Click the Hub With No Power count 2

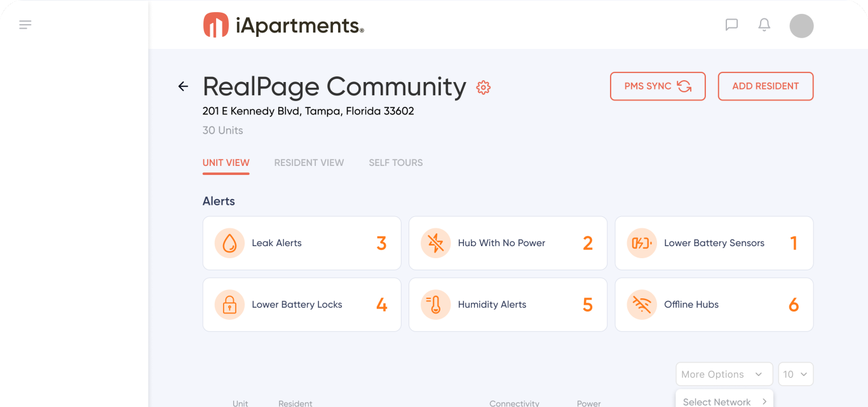(588, 243)
